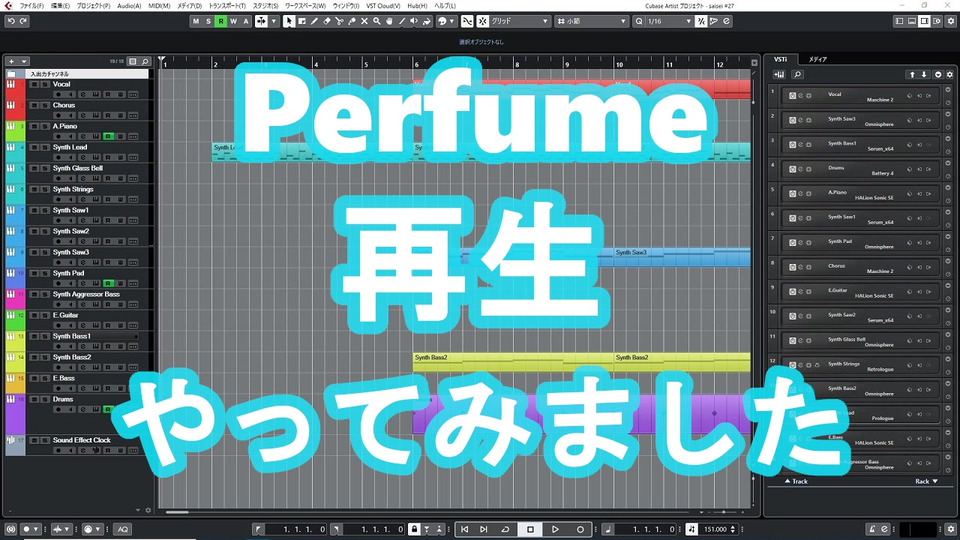Switch to the VSTi tab
960x540 pixels.
pos(781,59)
